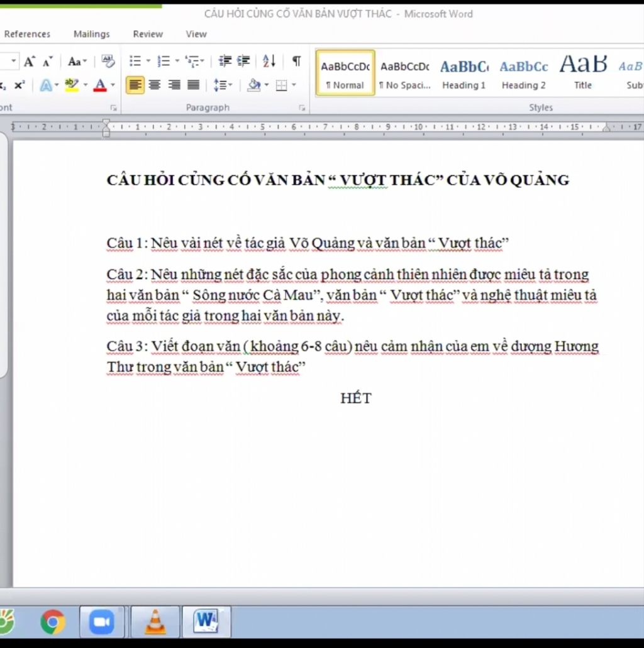Toggle Justify alignment
This screenshot has width=644, height=648.
193,85
